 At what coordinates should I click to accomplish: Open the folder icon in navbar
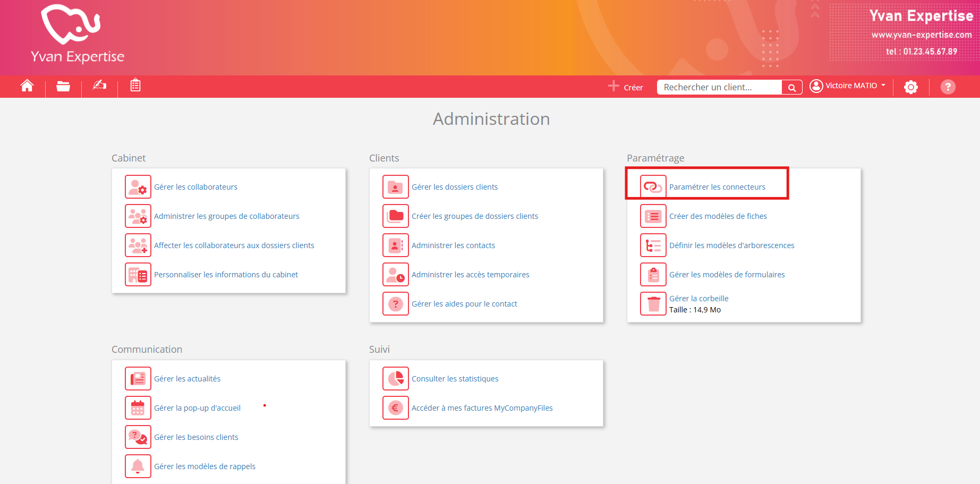63,86
